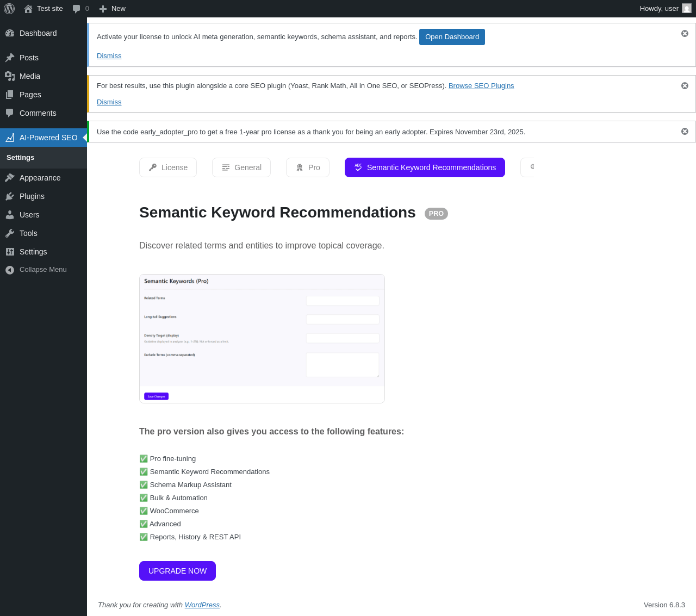This screenshot has width=696, height=616.
Task: Click "Version 6.8.3" footer text
Action: click(664, 605)
